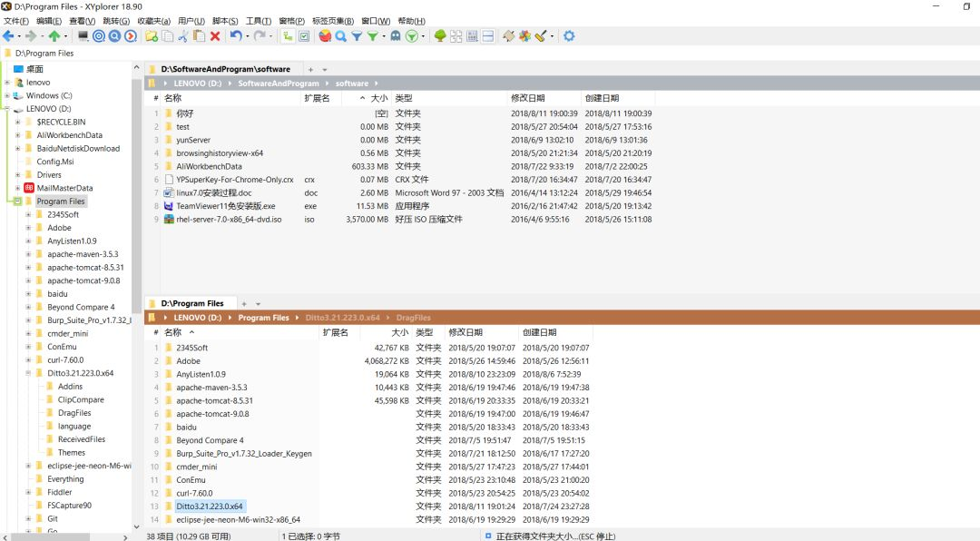The height and width of the screenshot is (541, 980).
Task: Select BaiduNetdiskDownload in the tree
Action: point(78,148)
